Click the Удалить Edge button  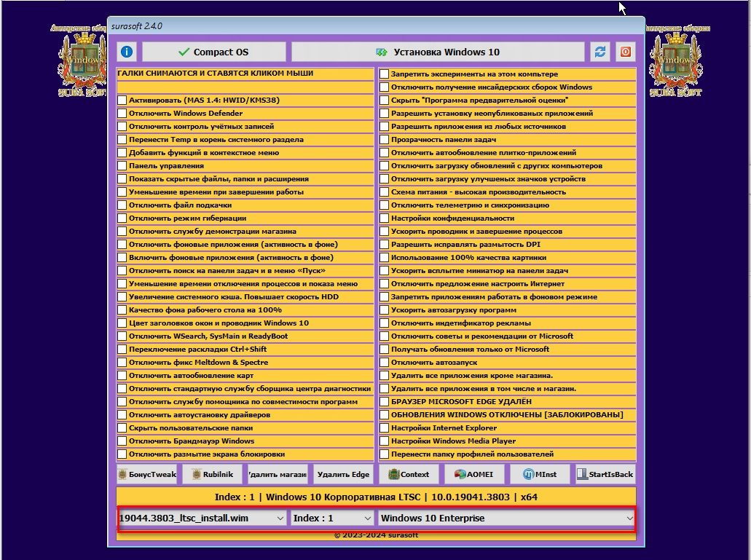tap(343, 474)
